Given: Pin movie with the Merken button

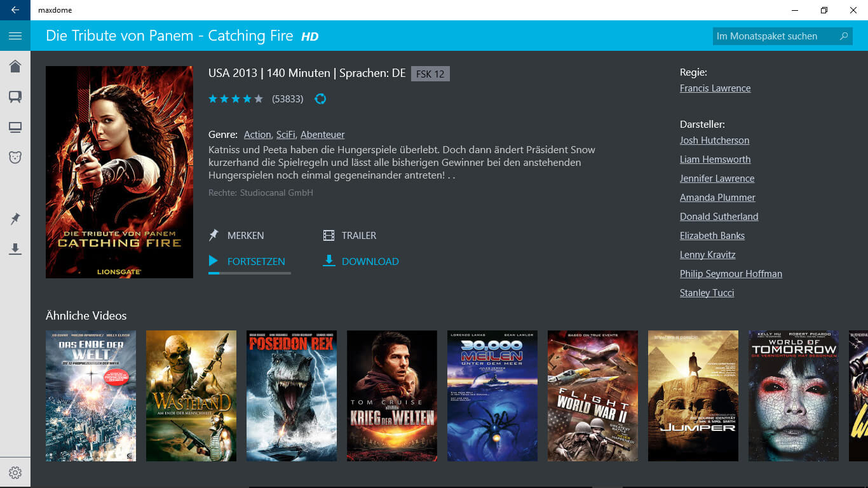Looking at the screenshot, I should tap(237, 236).
